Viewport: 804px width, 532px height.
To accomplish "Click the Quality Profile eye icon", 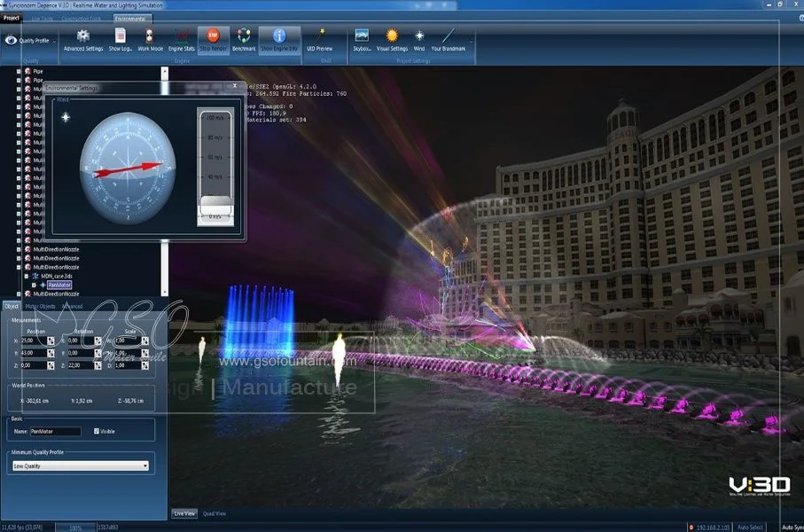I will coord(11,40).
